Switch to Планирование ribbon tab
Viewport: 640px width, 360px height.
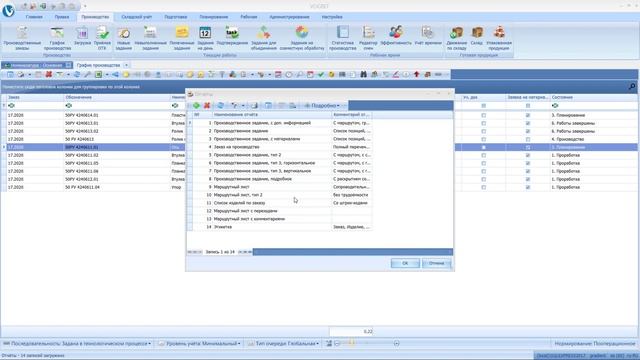coord(213,17)
